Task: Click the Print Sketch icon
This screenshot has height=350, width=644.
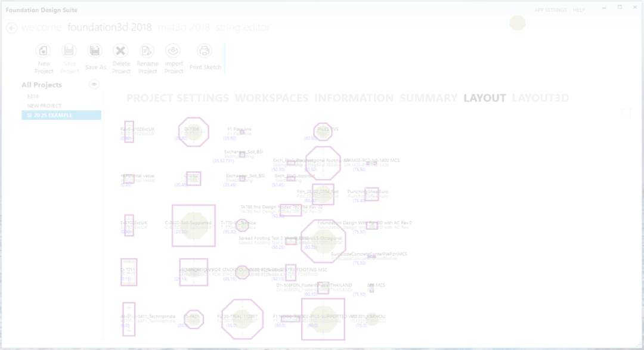Action: (205, 51)
